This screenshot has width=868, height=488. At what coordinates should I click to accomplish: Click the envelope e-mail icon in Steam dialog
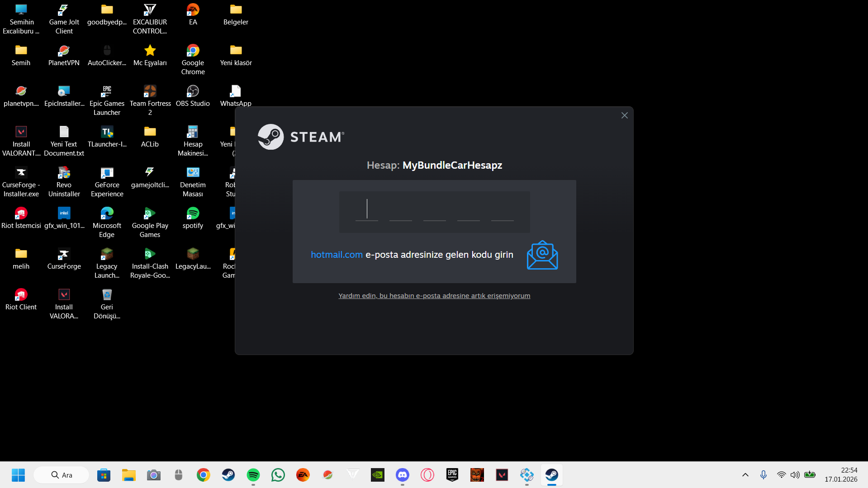(542, 255)
